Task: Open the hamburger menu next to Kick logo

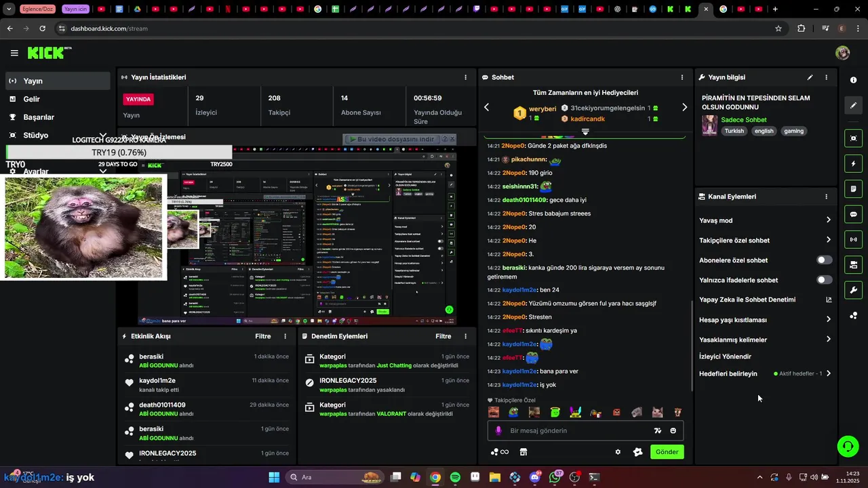Action: click(x=14, y=53)
